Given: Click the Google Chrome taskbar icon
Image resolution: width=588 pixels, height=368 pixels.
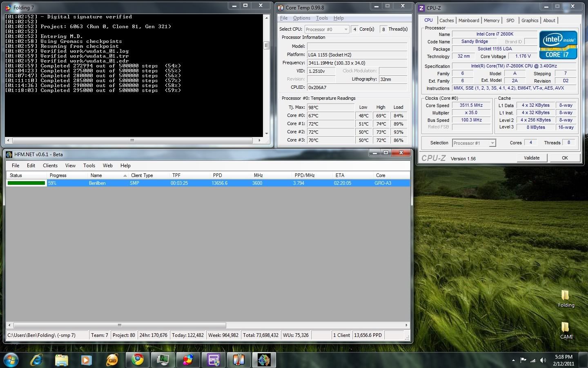Looking at the screenshot, I should pos(138,360).
